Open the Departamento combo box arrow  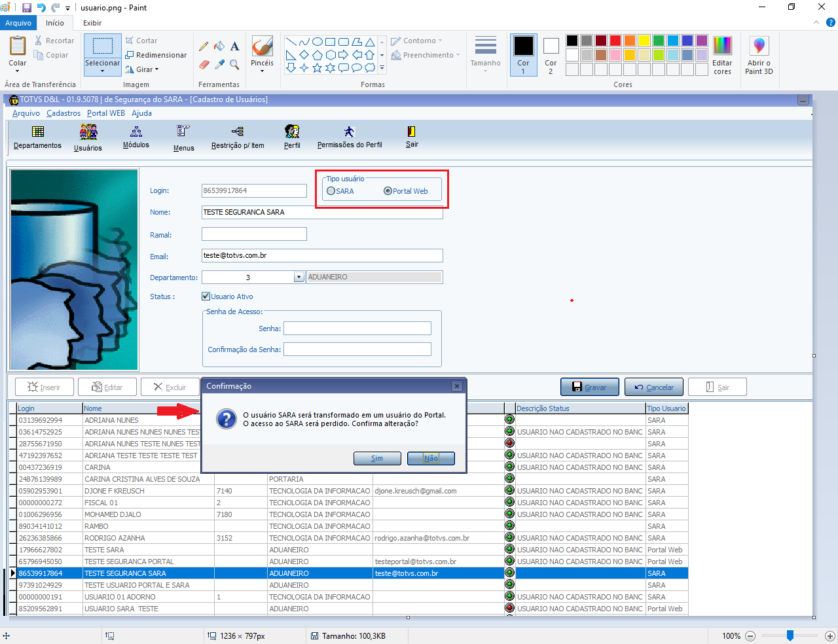(299, 277)
